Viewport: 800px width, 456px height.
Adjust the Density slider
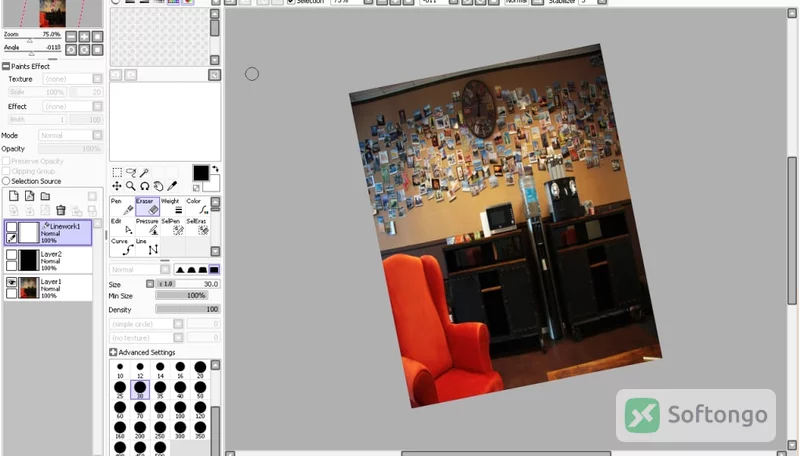point(188,309)
